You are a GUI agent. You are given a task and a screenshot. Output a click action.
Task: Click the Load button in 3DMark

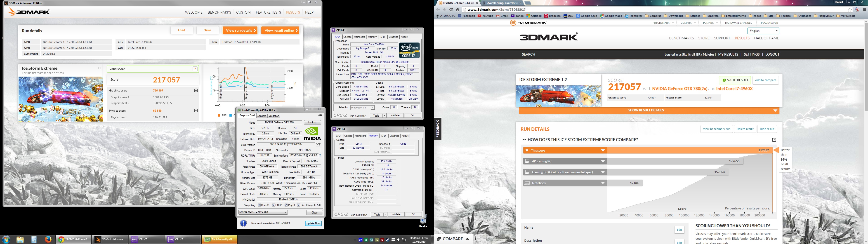[x=182, y=30]
